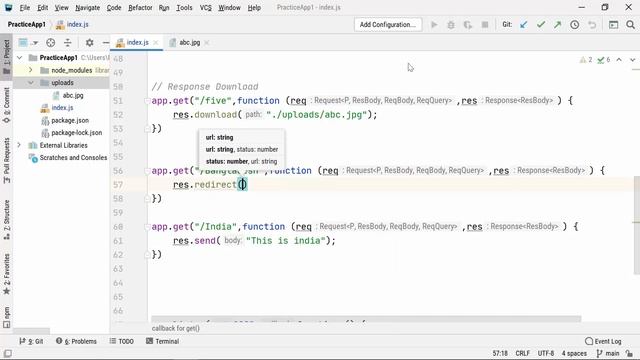Click the PracticeApp1 breadcrumb

[27, 24]
